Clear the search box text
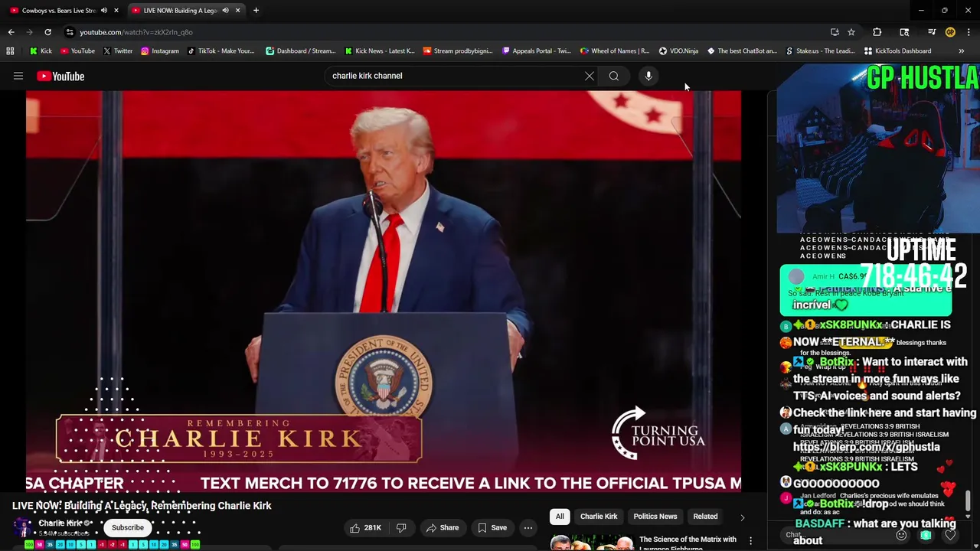This screenshot has width=980, height=551. 589,76
